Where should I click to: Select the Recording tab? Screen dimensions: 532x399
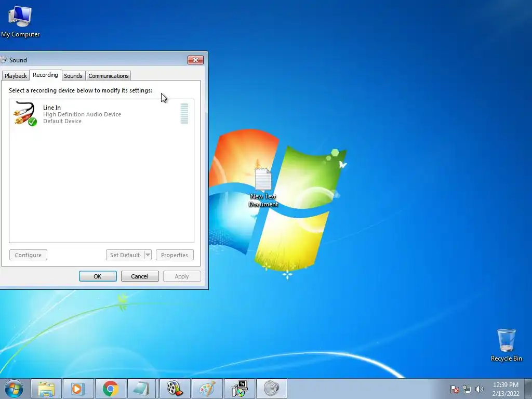[46, 75]
